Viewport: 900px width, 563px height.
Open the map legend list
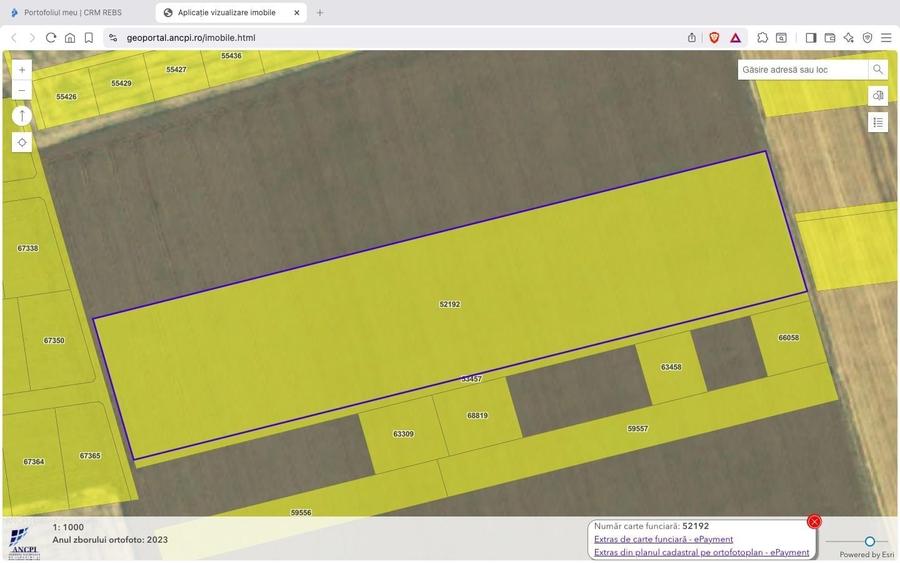878,122
